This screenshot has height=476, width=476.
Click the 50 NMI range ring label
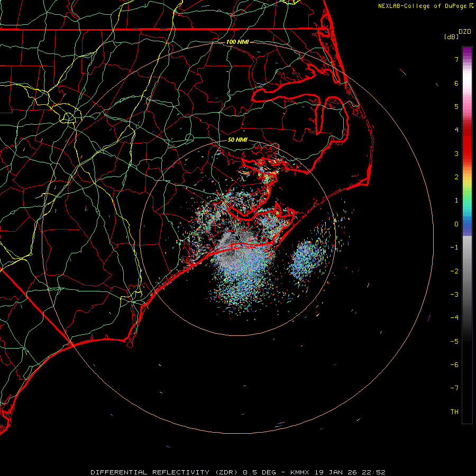pyautogui.click(x=237, y=140)
